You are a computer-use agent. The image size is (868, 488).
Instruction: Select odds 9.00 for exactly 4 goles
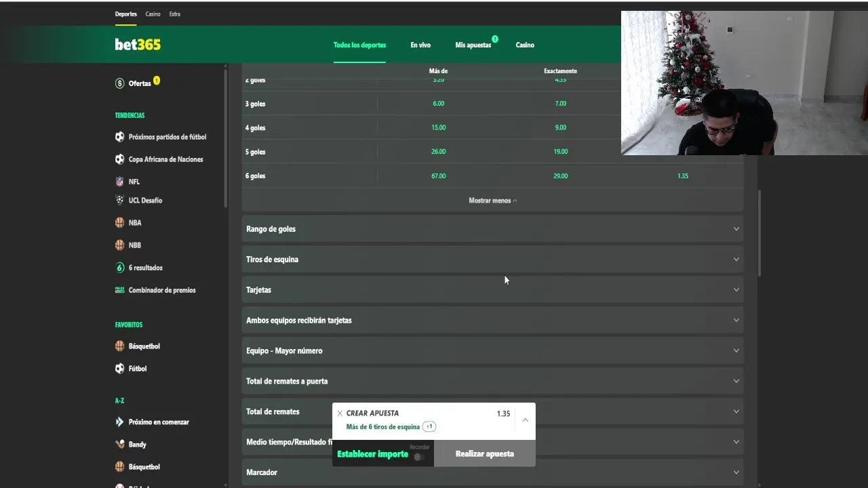(x=560, y=127)
